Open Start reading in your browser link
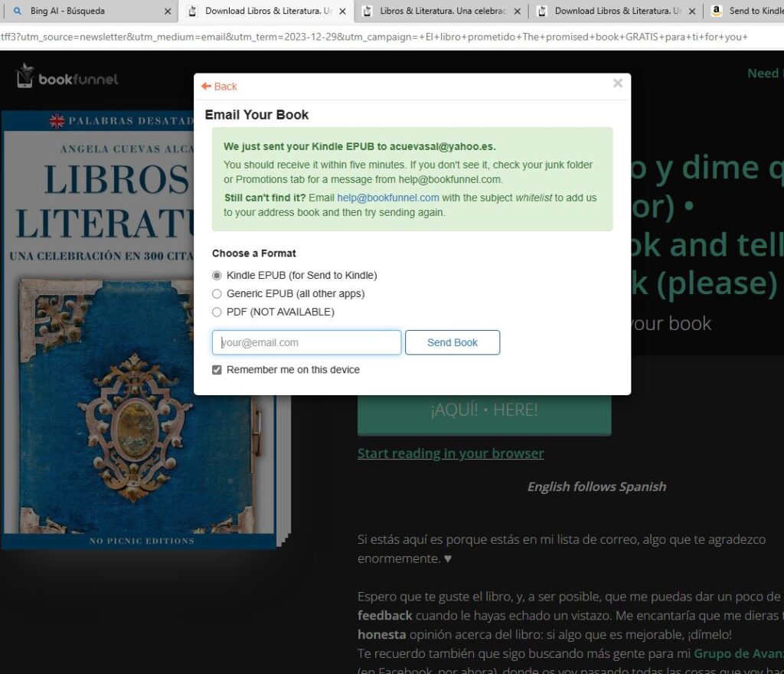Image resolution: width=784 pixels, height=674 pixels. pos(450,453)
